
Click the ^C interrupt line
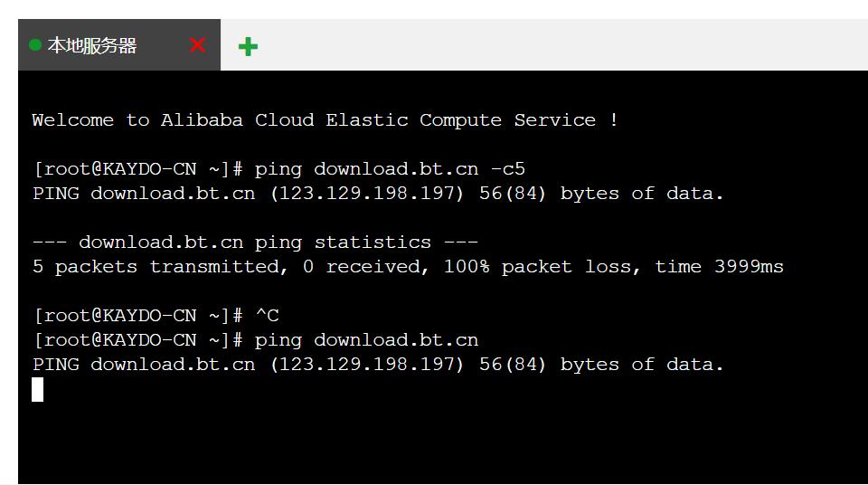point(156,316)
